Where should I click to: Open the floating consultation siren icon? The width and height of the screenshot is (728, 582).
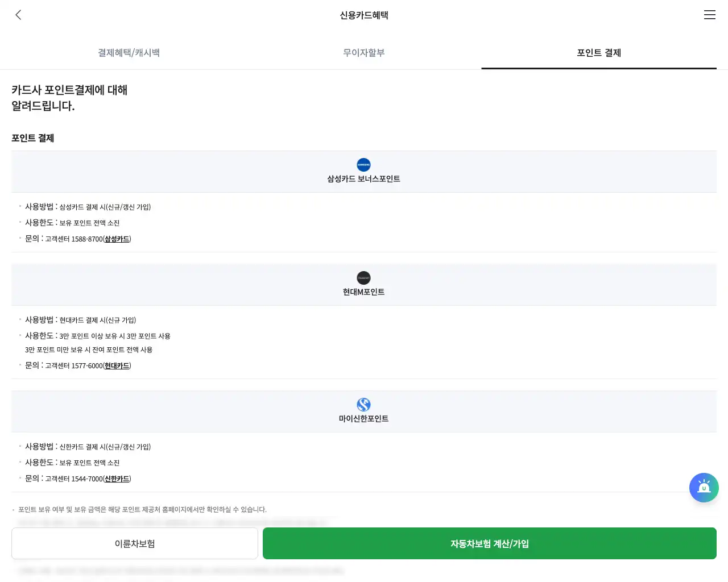[704, 488]
